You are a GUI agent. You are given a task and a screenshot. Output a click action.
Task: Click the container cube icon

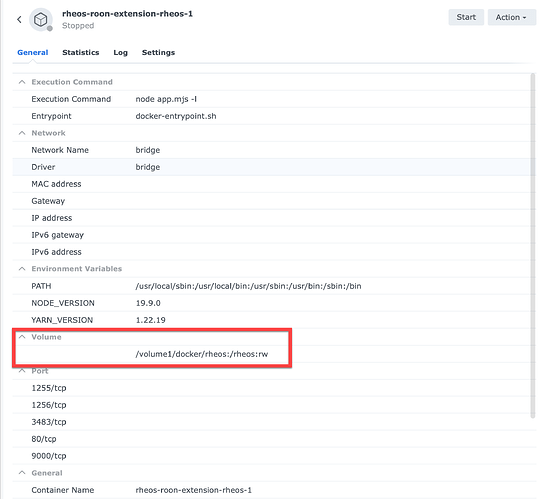pos(41,20)
